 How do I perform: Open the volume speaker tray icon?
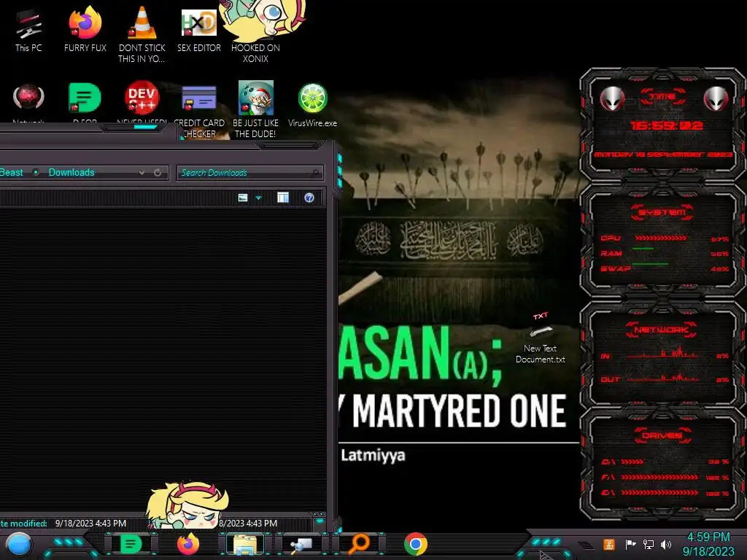pos(666,544)
